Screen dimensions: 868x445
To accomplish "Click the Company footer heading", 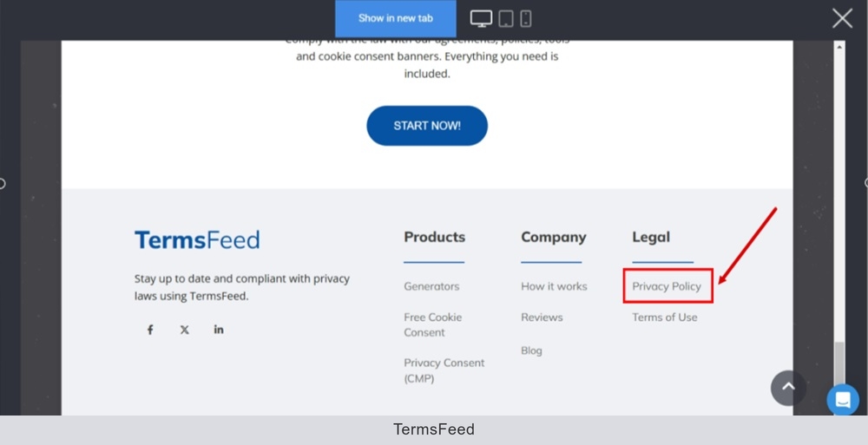I will (x=553, y=238).
